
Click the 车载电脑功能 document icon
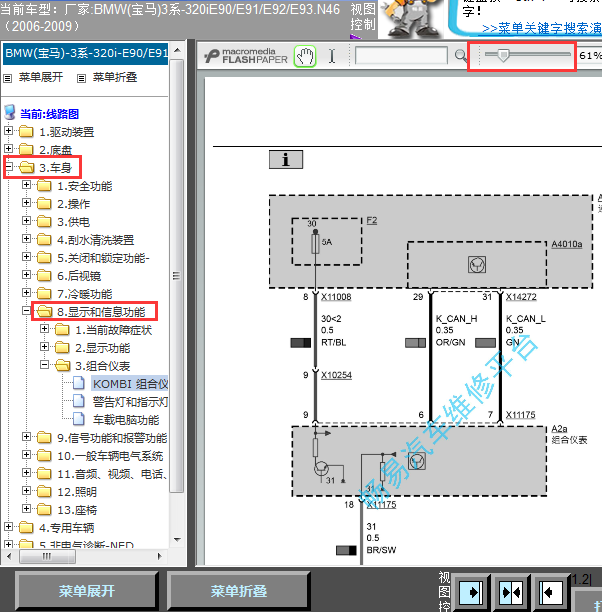(x=79, y=419)
